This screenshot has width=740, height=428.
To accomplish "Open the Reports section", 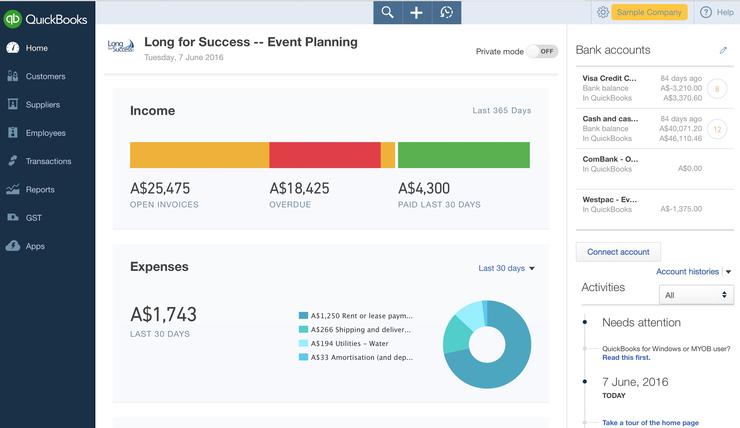I will pyautogui.click(x=40, y=189).
